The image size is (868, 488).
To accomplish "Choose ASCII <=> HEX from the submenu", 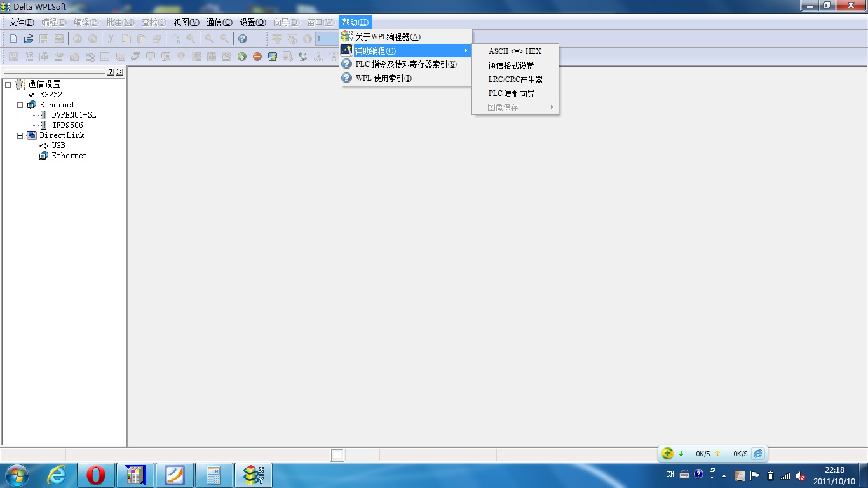I will 515,51.
